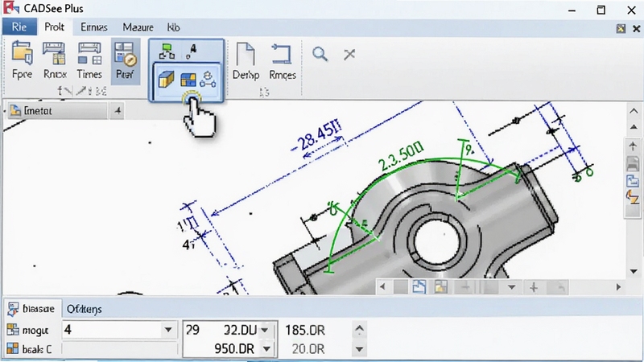Click the 185.DR value
The height and width of the screenshot is (362, 644).
[305, 330]
